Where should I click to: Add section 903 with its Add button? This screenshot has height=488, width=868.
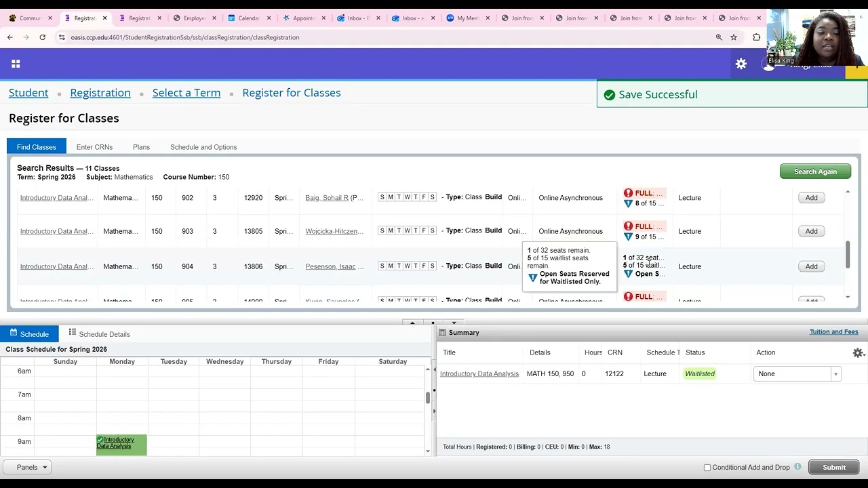coord(811,231)
